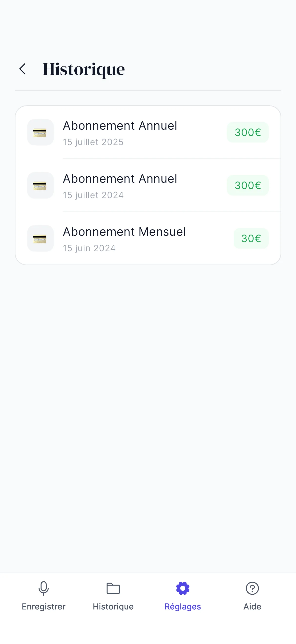Screen dimensions: 296x644
Task: Click the credit card icon for 15 juillet 2024
Action: click(40, 185)
